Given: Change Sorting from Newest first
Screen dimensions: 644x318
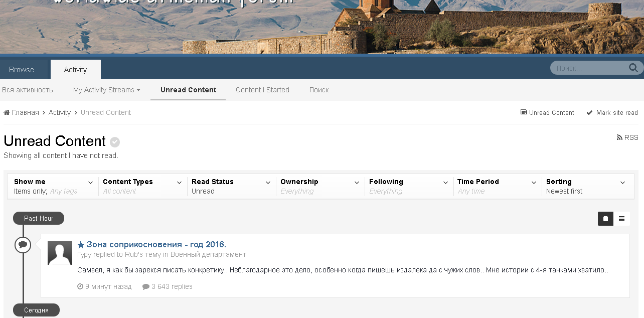Looking at the screenshot, I should (585, 186).
